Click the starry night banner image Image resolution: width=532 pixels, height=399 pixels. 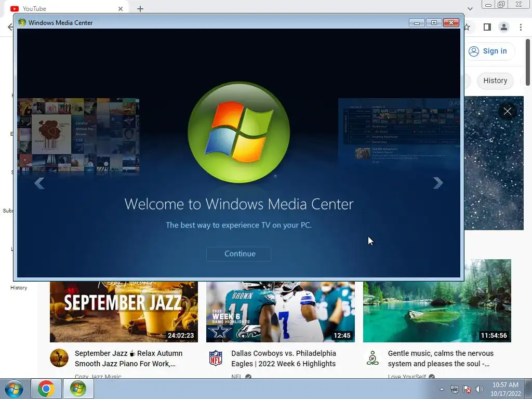pos(494,163)
